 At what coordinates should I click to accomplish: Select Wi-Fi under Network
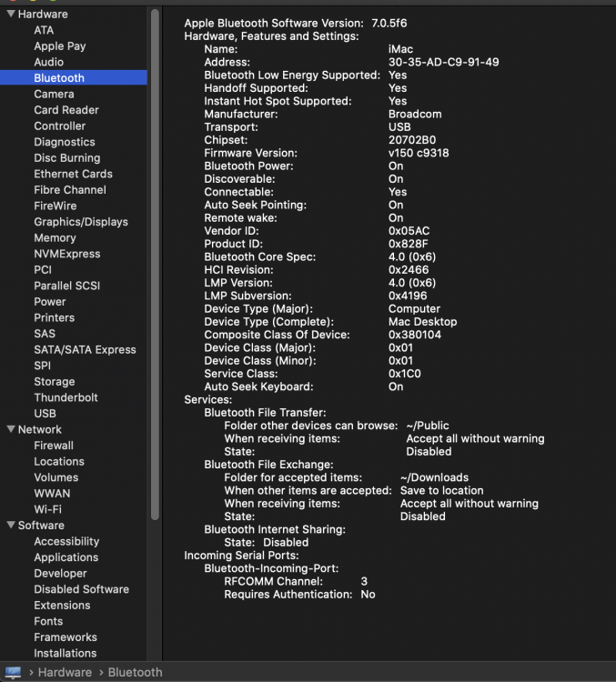click(x=48, y=509)
